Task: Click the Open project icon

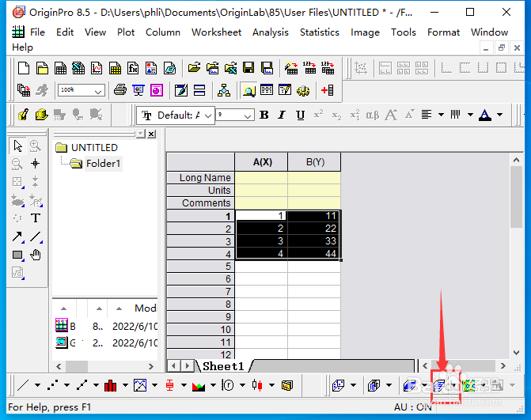Action: (194, 68)
